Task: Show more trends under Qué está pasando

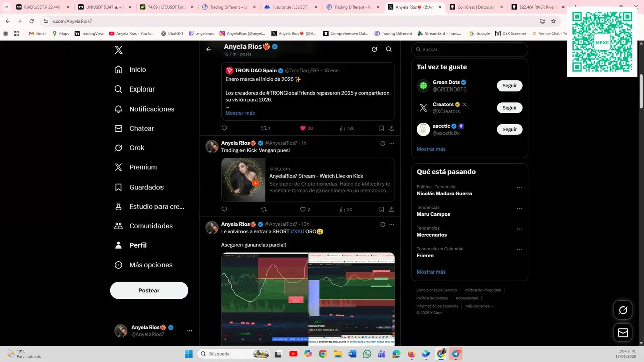Action: click(x=431, y=272)
